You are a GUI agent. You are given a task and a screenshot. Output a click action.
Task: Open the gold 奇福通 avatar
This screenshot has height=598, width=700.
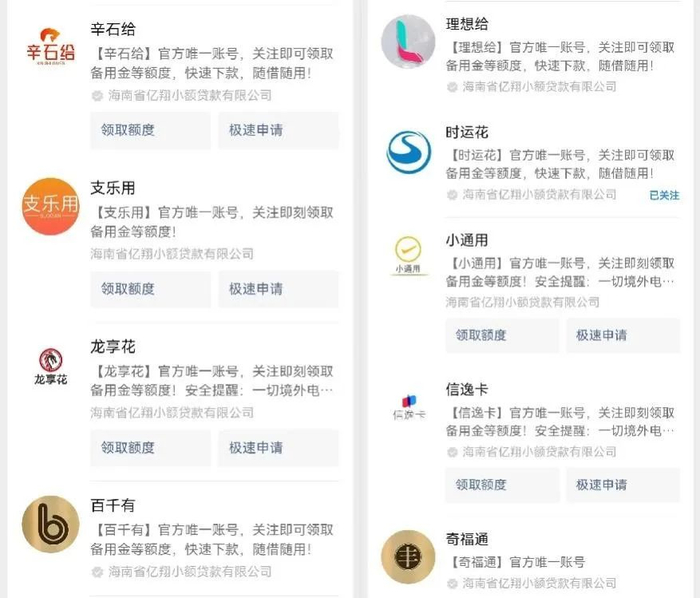tap(408, 556)
